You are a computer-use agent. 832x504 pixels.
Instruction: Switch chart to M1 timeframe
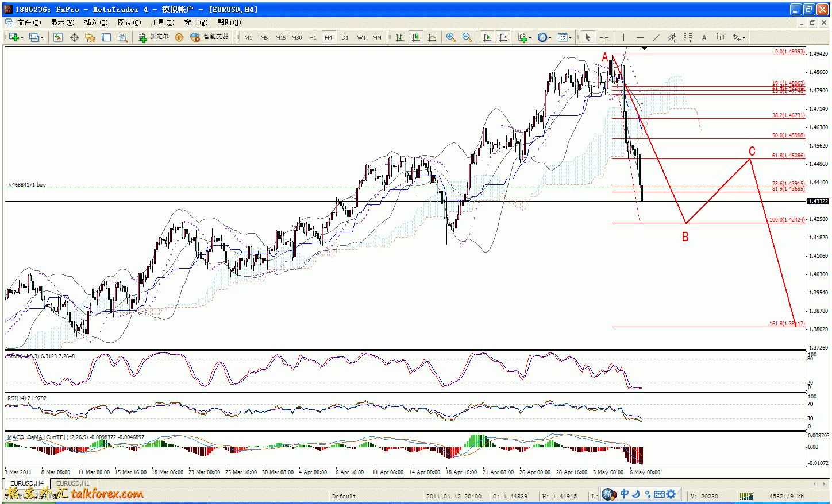(248, 38)
